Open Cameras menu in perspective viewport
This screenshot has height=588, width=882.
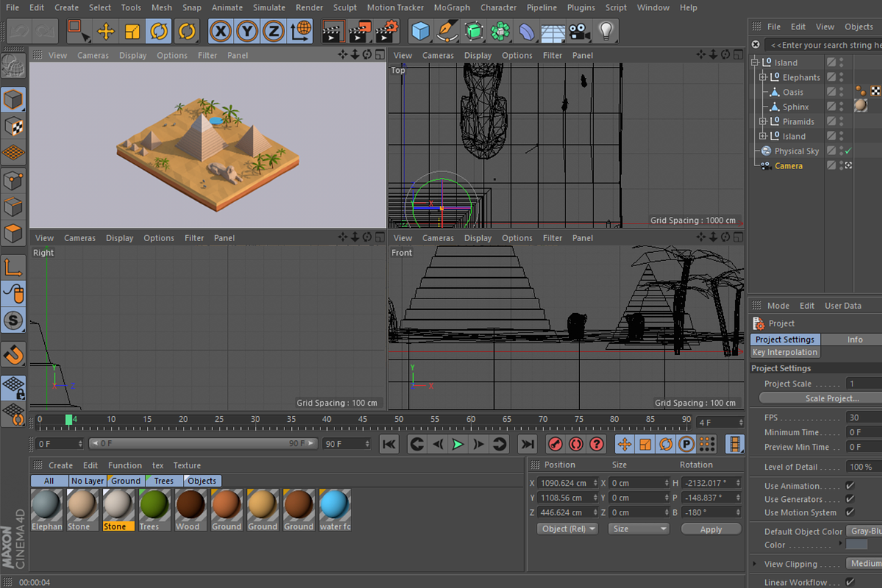pyautogui.click(x=93, y=55)
